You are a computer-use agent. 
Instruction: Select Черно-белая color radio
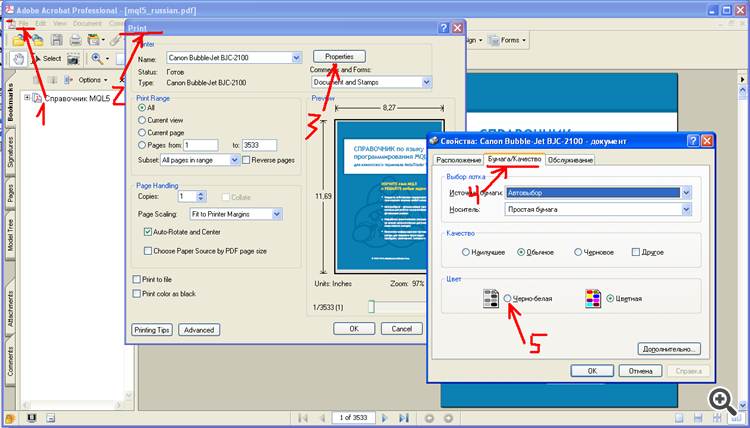(x=507, y=298)
